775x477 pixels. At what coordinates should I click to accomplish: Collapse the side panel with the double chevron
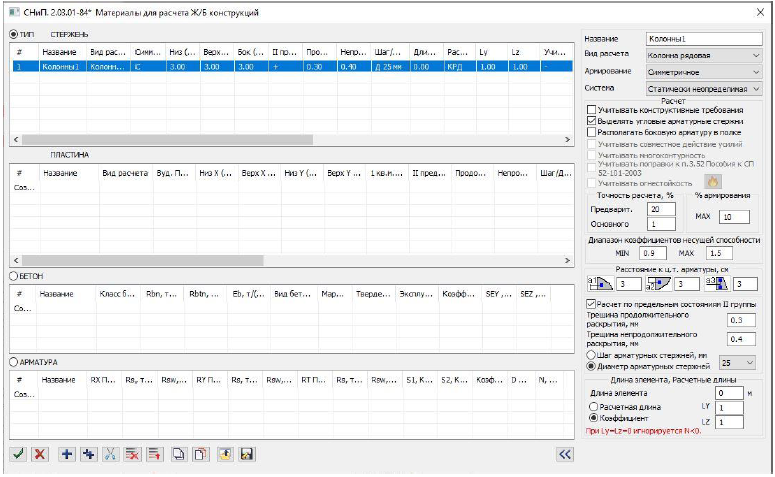(x=565, y=454)
